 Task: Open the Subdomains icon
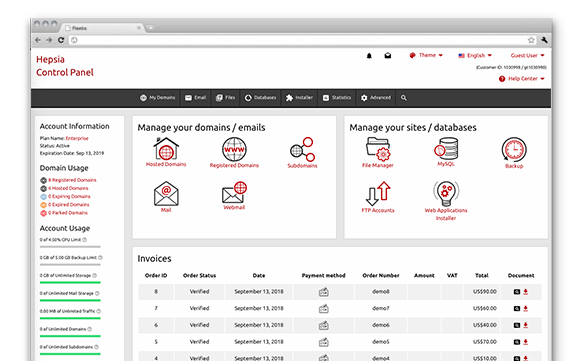point(302,149)
